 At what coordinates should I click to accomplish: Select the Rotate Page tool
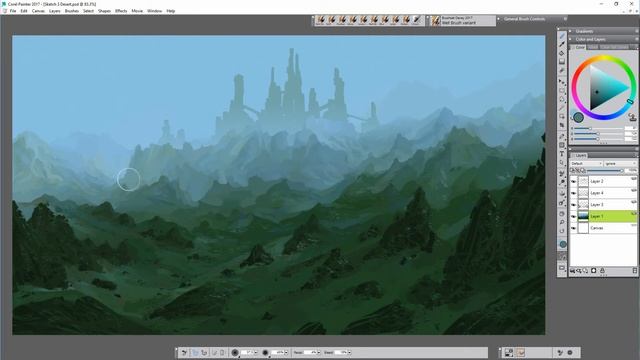tap(562, 231)
